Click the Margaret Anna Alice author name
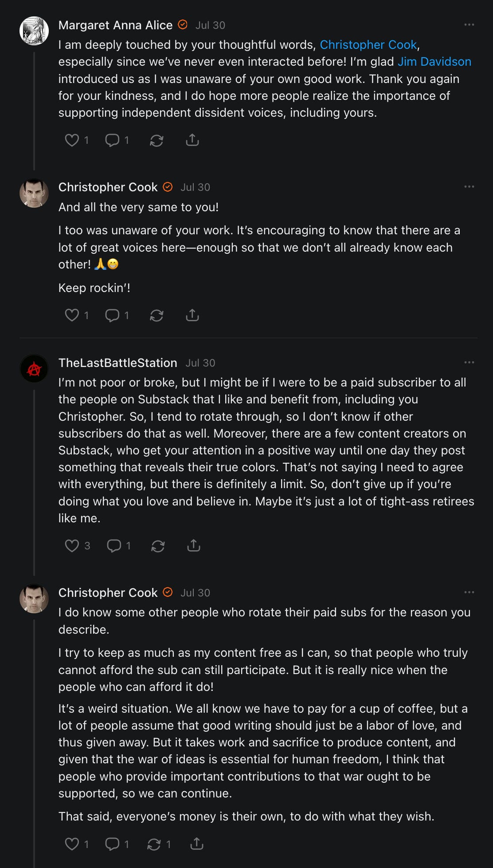 115,25
